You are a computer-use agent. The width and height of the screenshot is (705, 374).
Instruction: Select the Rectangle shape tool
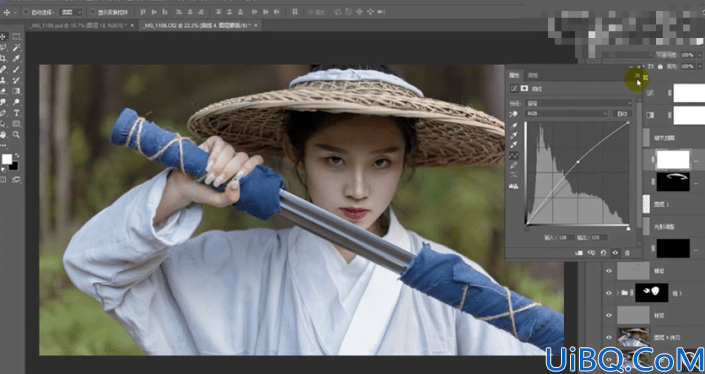tap(16, 124)
